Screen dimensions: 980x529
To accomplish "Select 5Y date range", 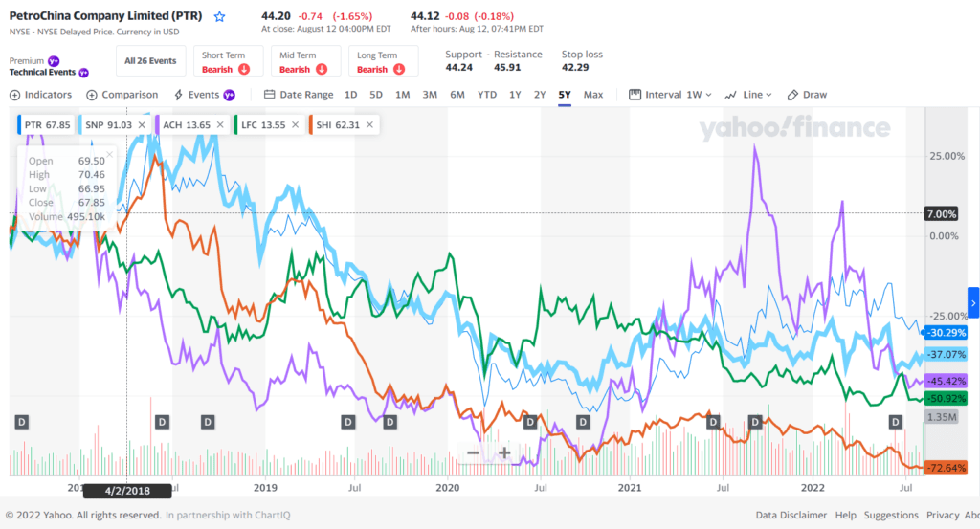I will point(565,95).
